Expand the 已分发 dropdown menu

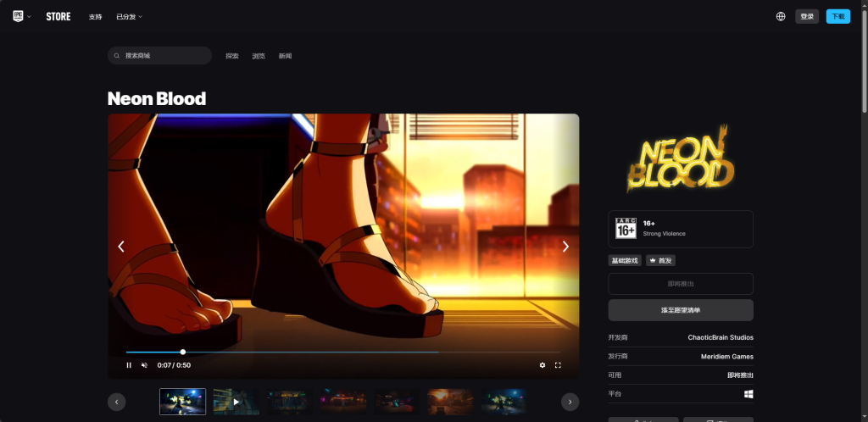[129, 17]
